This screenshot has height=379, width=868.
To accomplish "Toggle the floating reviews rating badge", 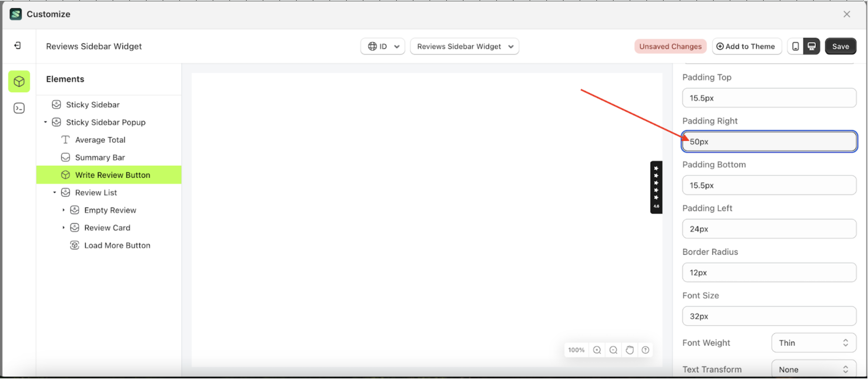I will tap(656, 187).
